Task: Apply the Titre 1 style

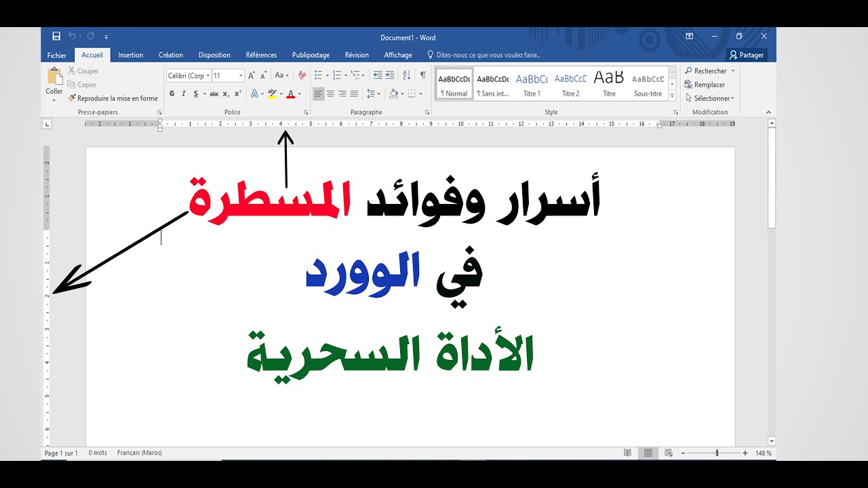Action: (x=532, y=83)
